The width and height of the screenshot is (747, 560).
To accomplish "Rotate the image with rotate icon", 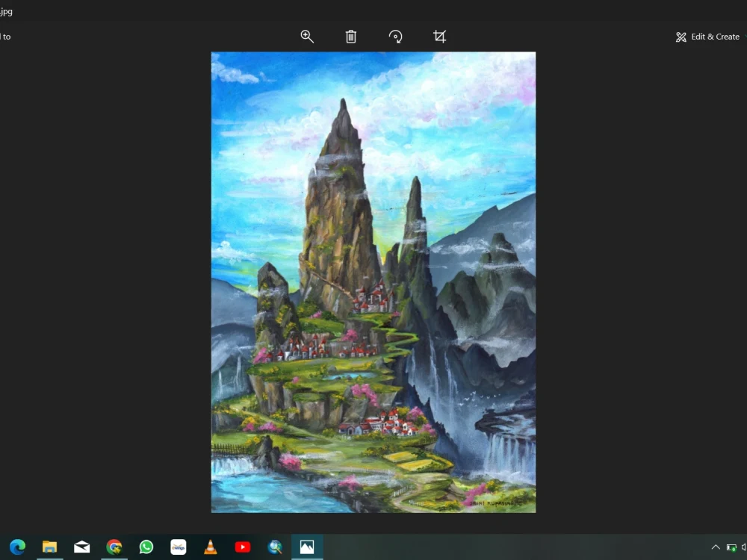I will [395, 37].
